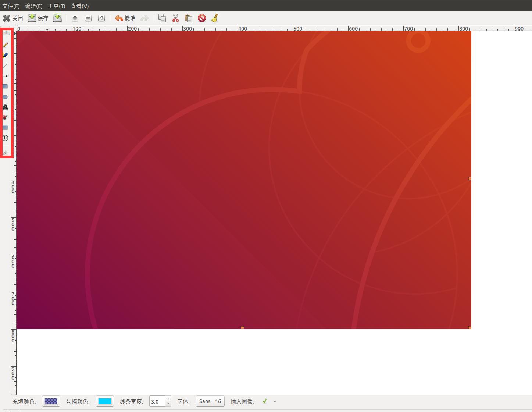
Task: Open the 工具 menu
Action: click(56, 6)
